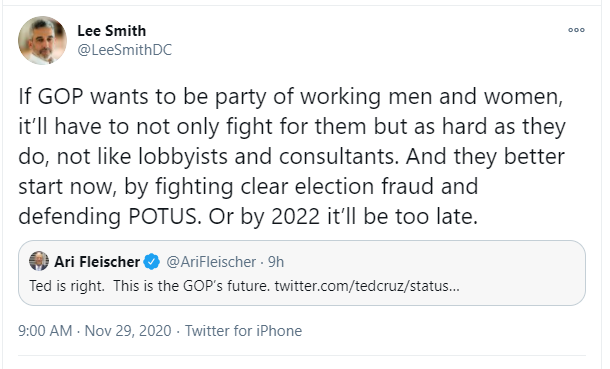Click the @AriFleischer handle
The width and height of the screenshot is (610, 369).
[211, 262]
